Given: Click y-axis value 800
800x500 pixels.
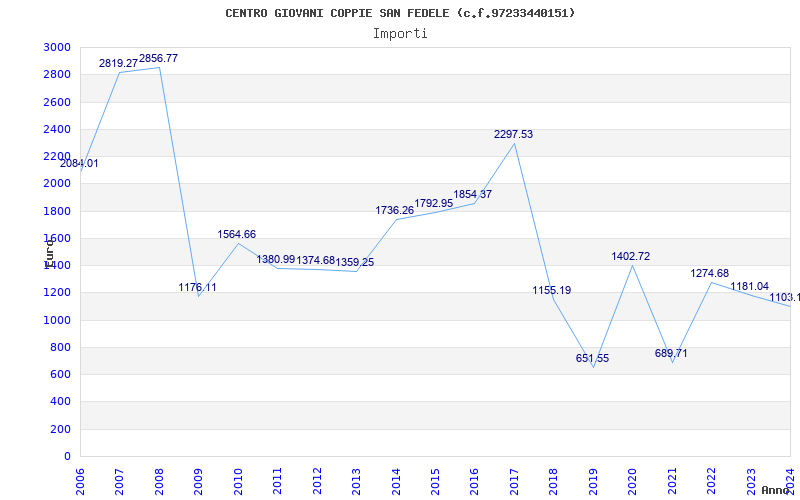Looking at the screenshot, I should [x=60, y=347].
